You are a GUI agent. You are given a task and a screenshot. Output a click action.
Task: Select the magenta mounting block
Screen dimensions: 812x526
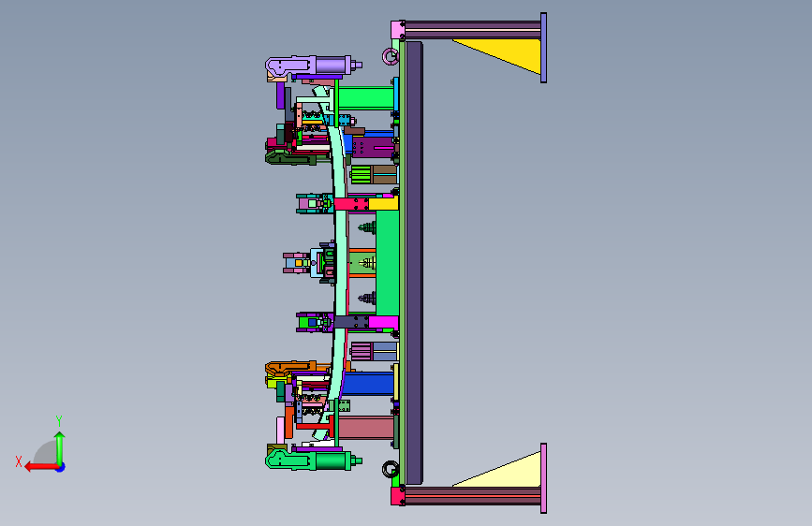point(383,323)
